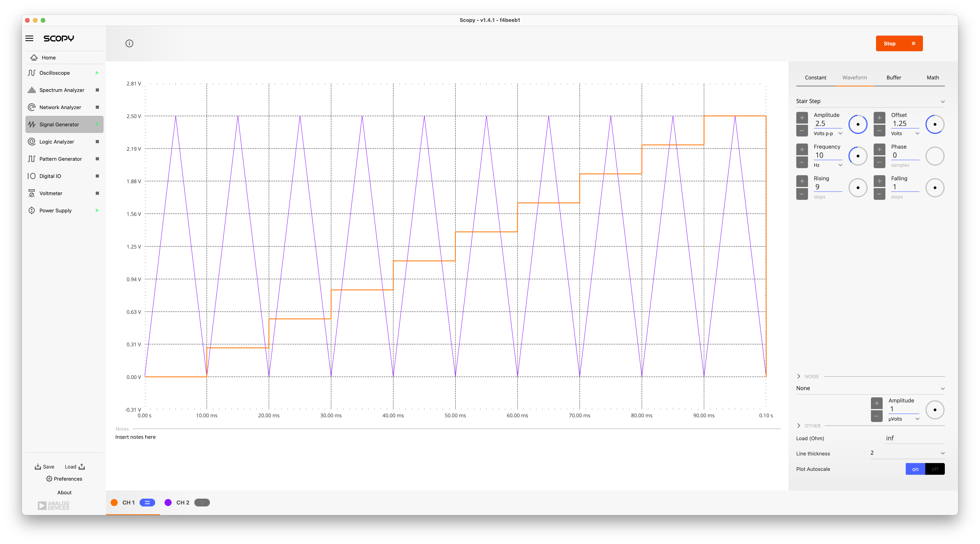
Task: Collapse the NOISE section
Action: pyautogui.click(x=799, y=376)
